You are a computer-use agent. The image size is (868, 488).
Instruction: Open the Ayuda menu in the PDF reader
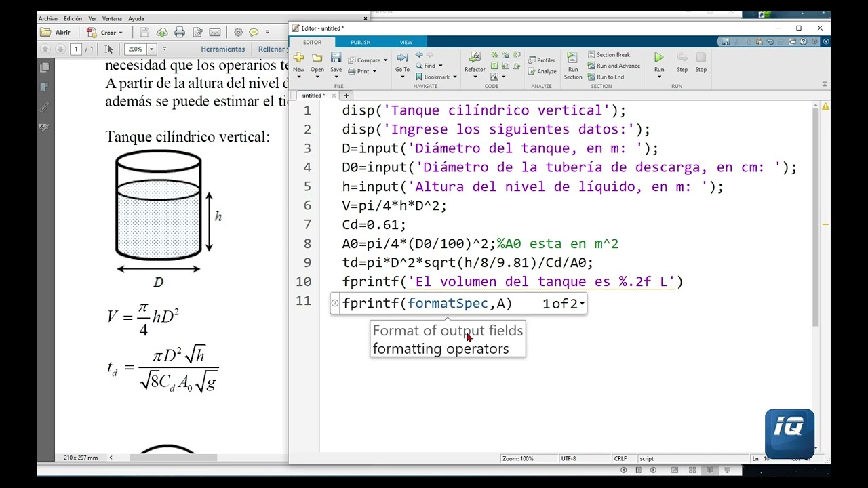136,19
